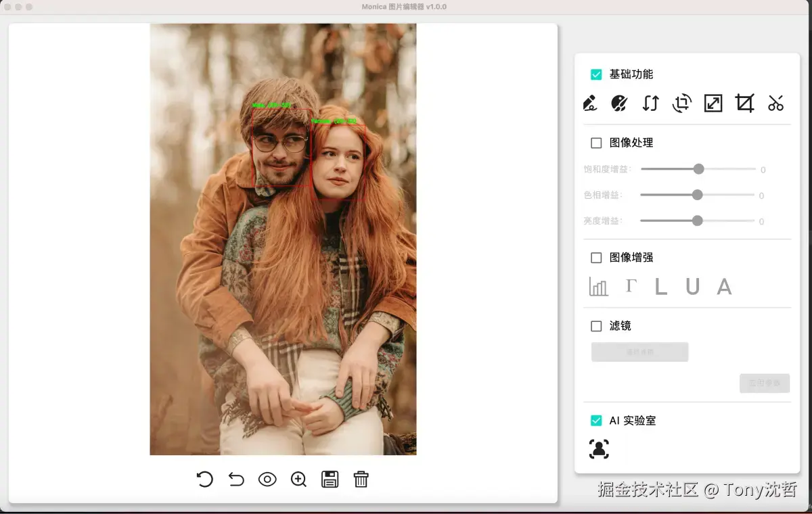812x514 pixels.
Task: Click the 滤镜 section label
Action: (x=621, y=326)
